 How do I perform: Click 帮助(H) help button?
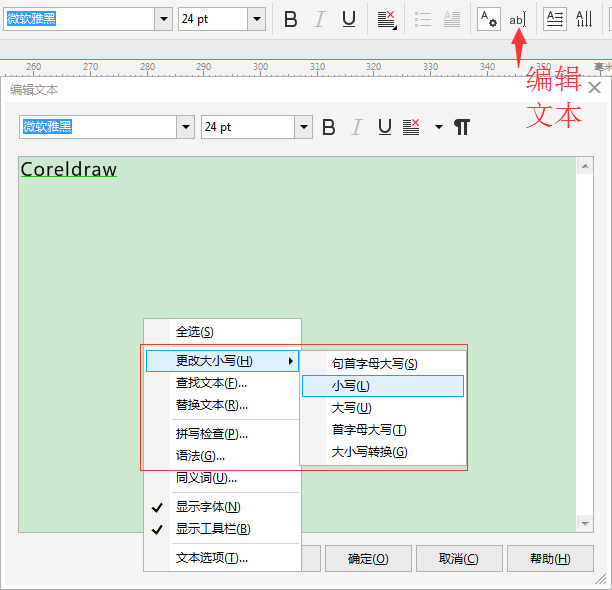[x=550, y=558]
